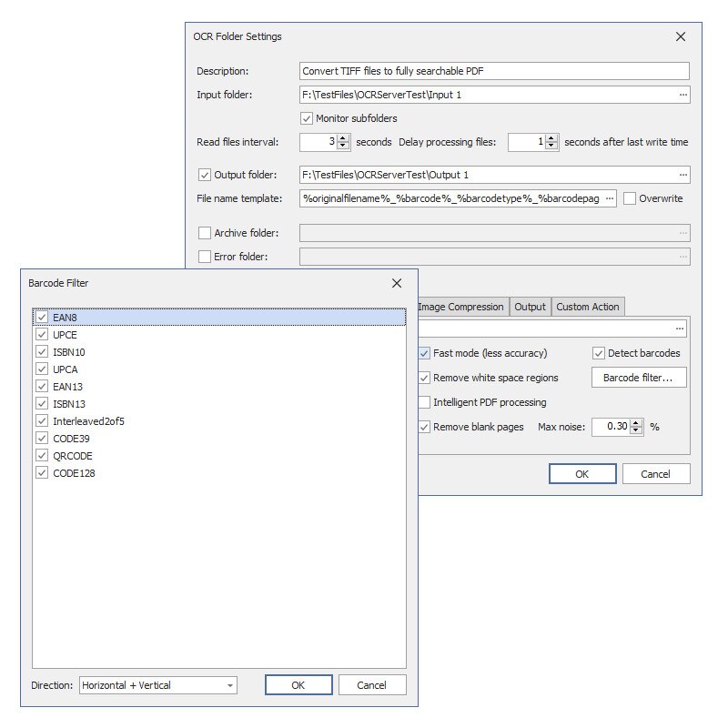This screenshot has width=728, height=728.
Task: Uncheck the EAN8 barcode type
Action: [42, 317]
